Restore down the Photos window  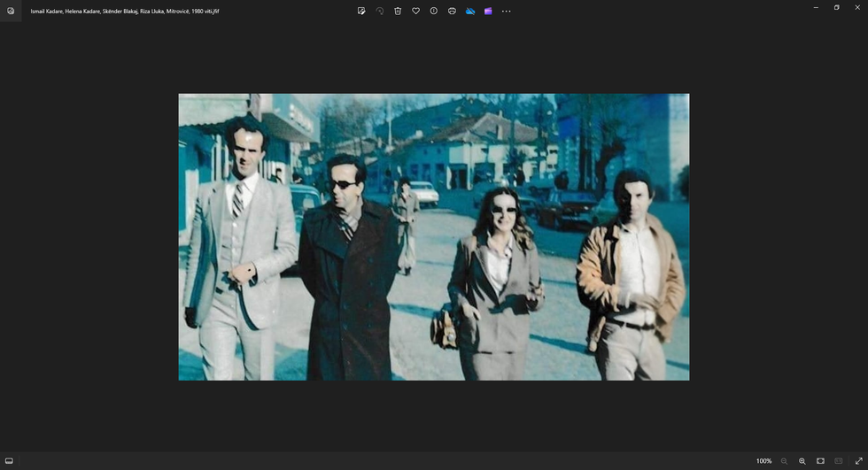[x=836, y=7]
